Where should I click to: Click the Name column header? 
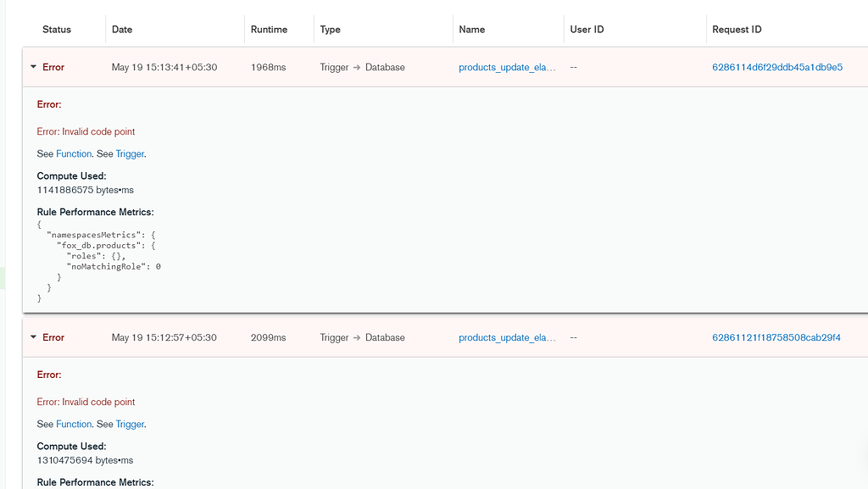coord(471,30)
